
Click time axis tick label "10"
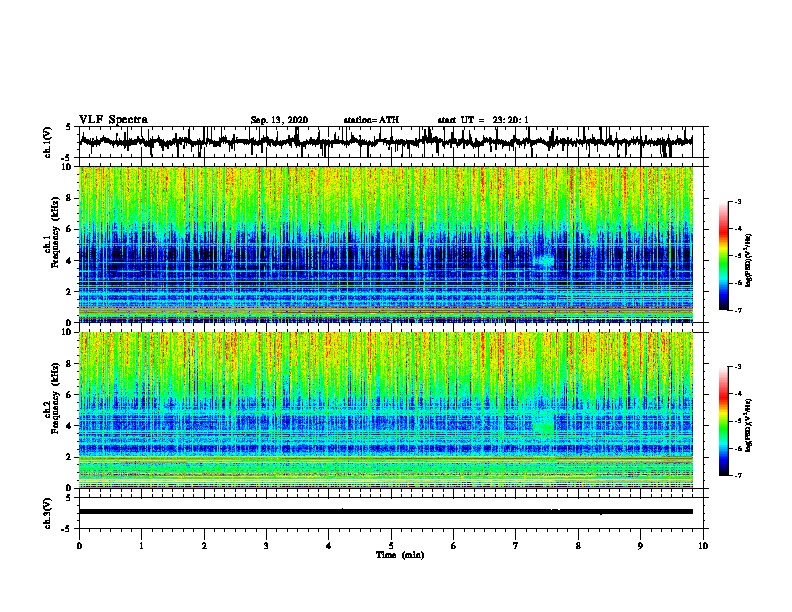pyautogui.click(x=703, y=546)
